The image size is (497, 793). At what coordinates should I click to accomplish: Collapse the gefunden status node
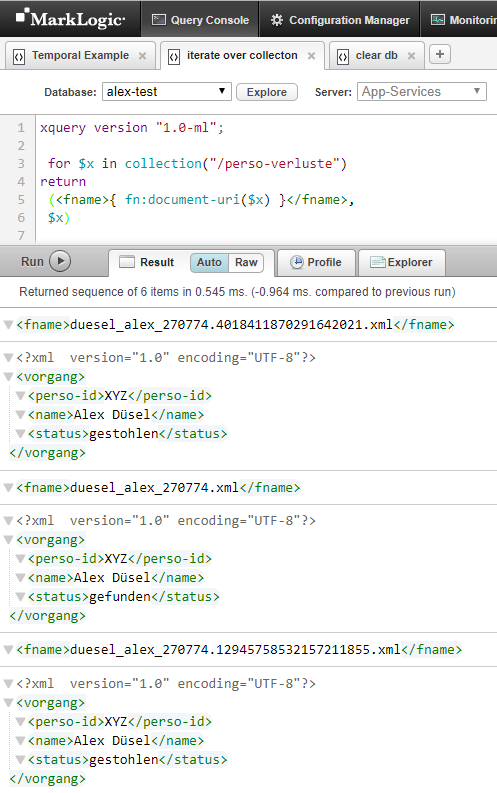tap(20, 597)
